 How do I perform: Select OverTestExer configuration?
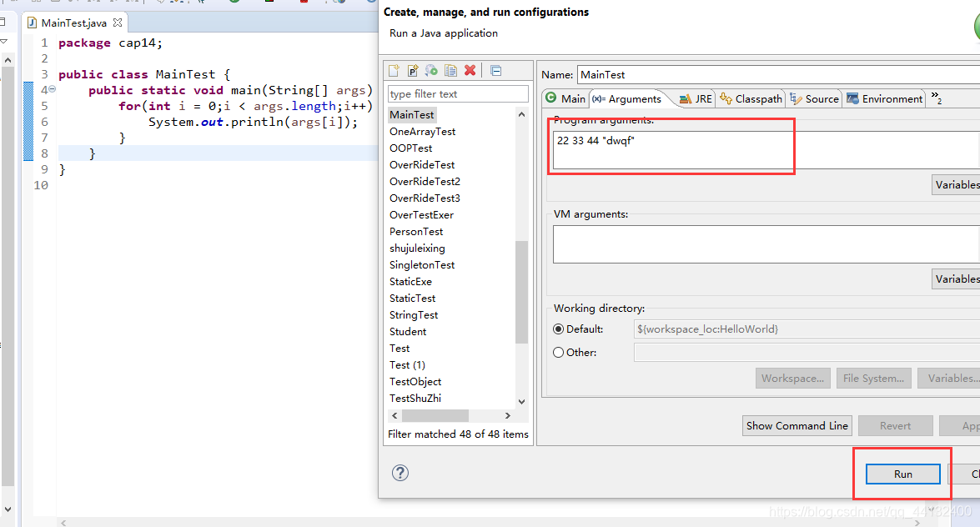pyautogui.click(x=421, y=215)
